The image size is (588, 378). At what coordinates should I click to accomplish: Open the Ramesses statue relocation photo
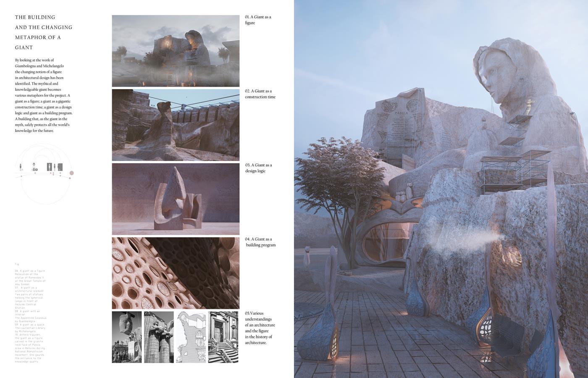point(127,337)
